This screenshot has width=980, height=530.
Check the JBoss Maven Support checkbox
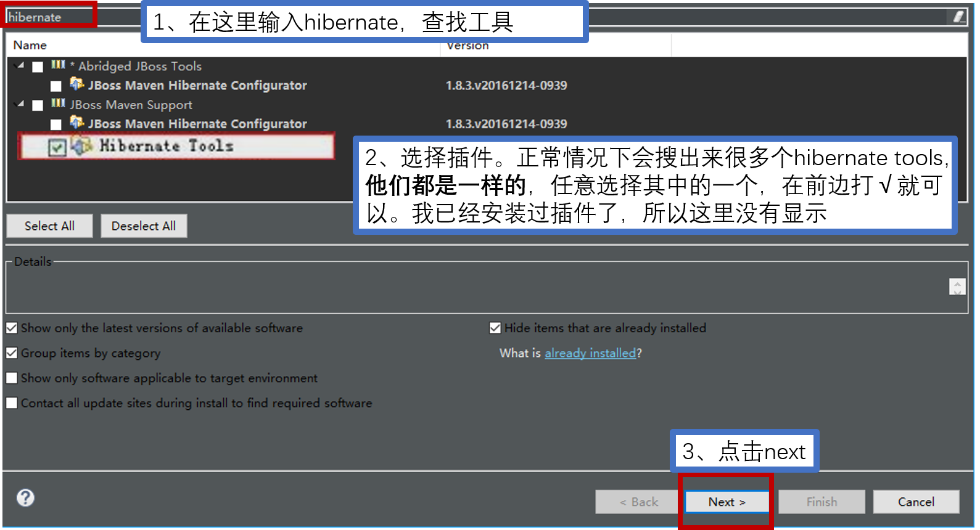[x=38, y=105]
